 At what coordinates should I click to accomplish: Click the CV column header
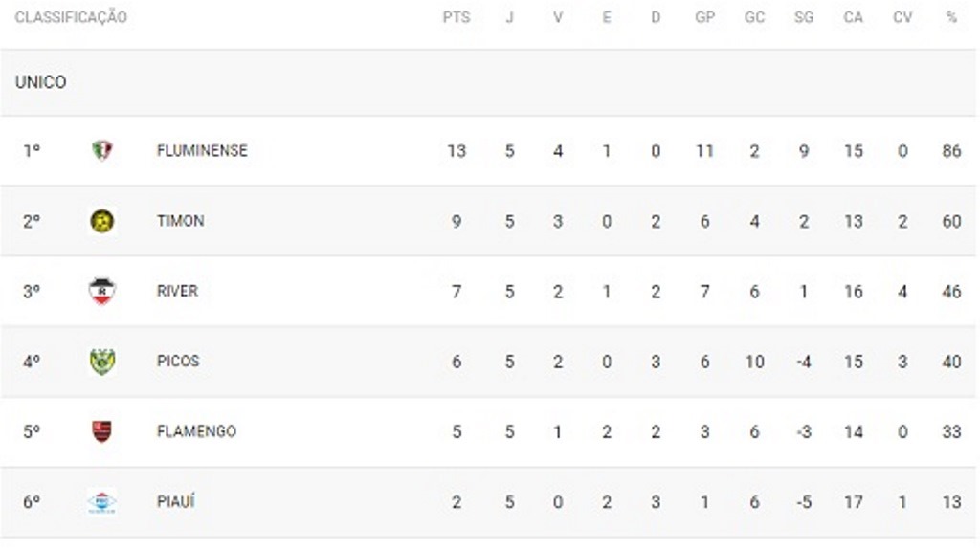[x=902, y=17]
